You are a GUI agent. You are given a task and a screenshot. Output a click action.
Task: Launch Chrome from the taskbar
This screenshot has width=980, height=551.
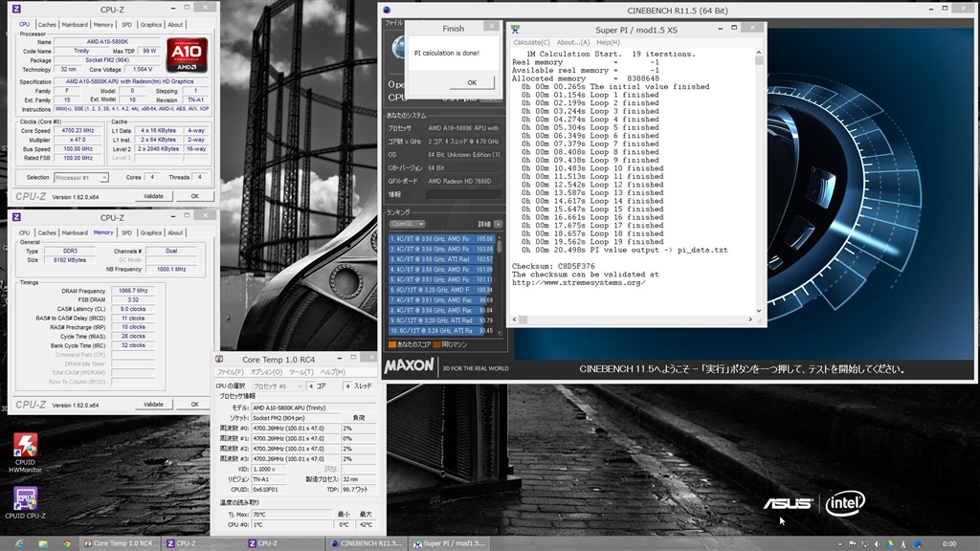tap(68, 543)
